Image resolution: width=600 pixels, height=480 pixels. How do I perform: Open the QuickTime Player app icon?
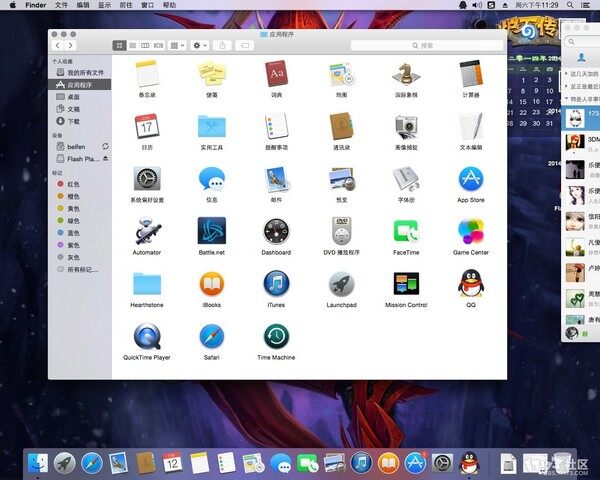coord(147,336)
